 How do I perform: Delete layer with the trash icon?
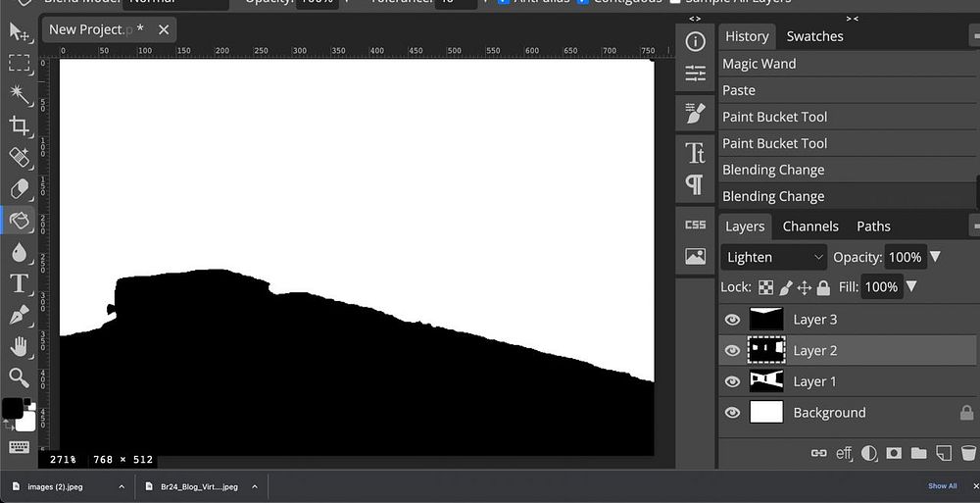pyautogui.click(x=970, y=453)
